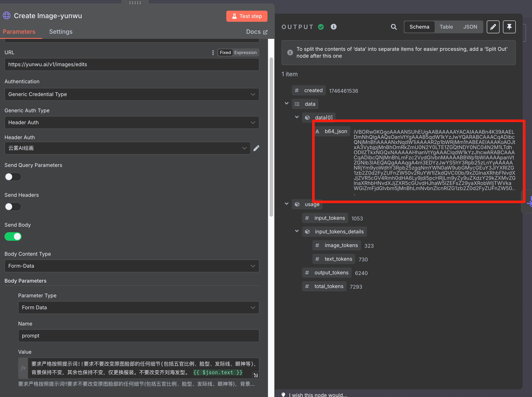Click the value 1746461536
532x397 pixels.
click(x=343, y=91)
